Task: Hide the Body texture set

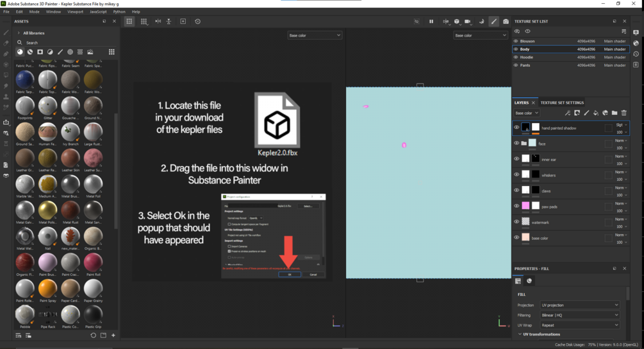Action: pyautogui.click(x=516, y=49)
